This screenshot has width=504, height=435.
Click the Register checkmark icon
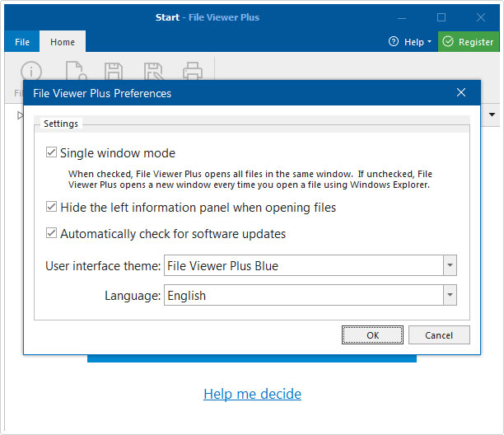448,41
